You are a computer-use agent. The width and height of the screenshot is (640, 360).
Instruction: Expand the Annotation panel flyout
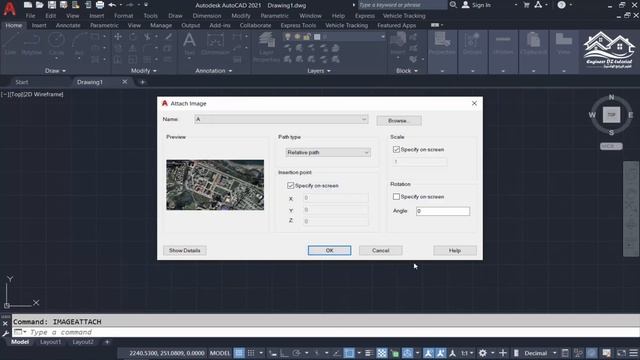(x=213, y=71)
